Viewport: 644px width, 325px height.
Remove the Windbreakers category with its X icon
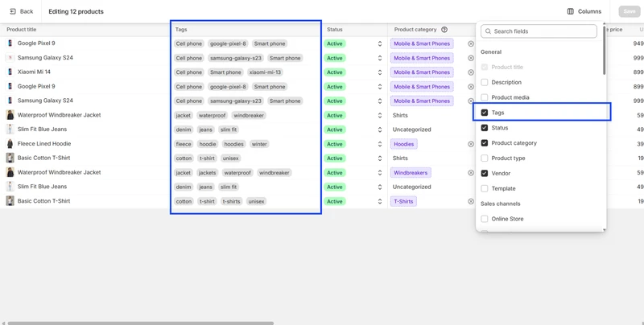471,173
